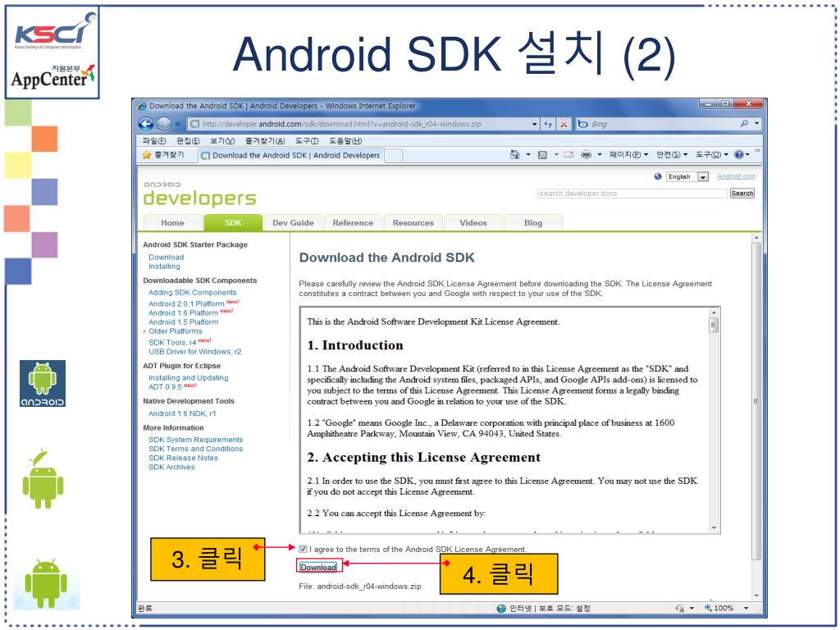The image size is (840, 630).
Task: Click the search developer docs field
Action: point(632,194)
